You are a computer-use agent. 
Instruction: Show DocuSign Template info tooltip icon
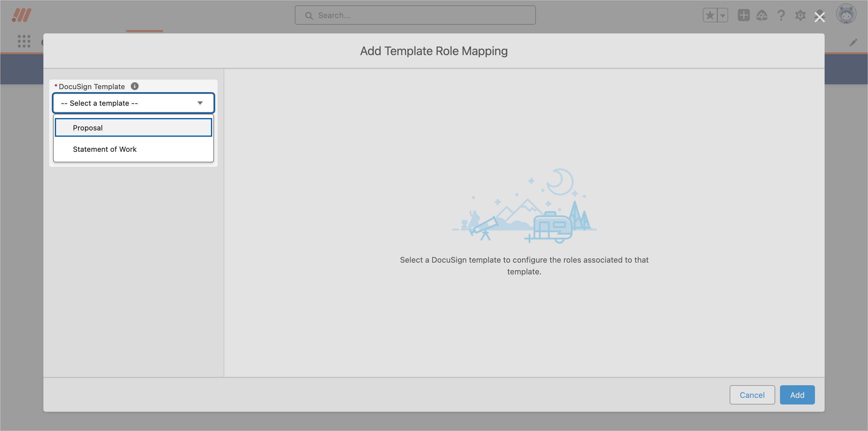pyautogui.click(x=134, y=86)
